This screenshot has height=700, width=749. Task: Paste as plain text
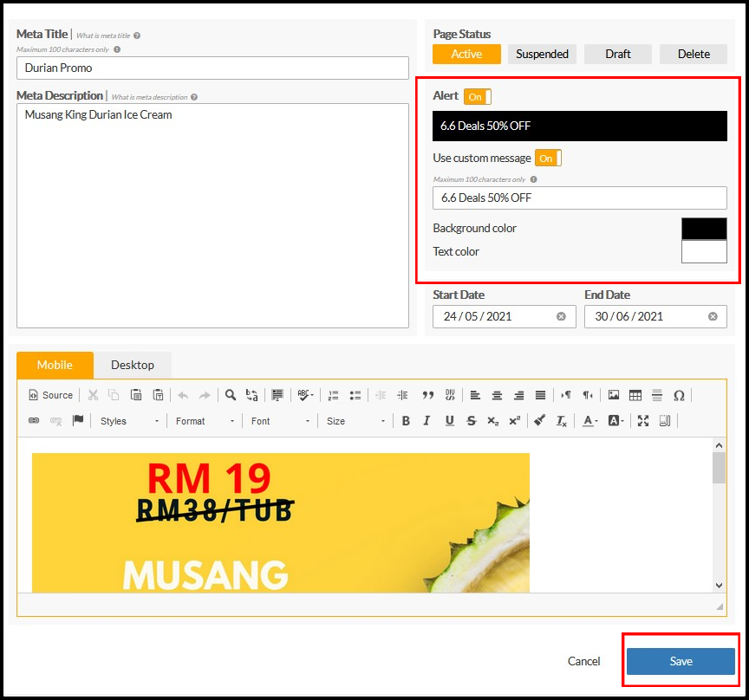[x=158, y=395]
